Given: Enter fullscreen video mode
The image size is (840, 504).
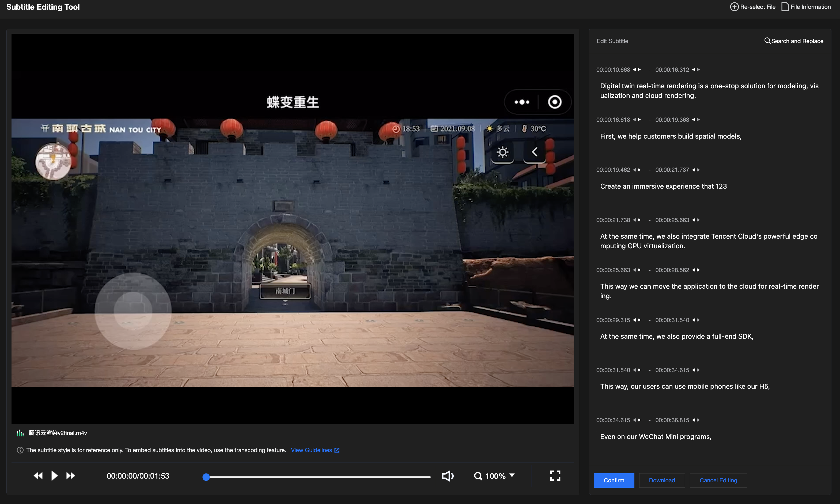Looking at the screenshot, I should (555, 475).
